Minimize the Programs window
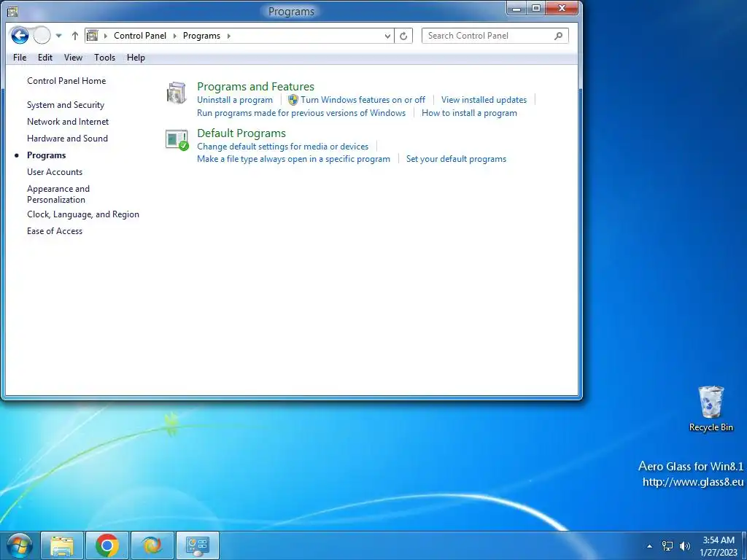Screen dimensions: 747x560 point(516,8)
